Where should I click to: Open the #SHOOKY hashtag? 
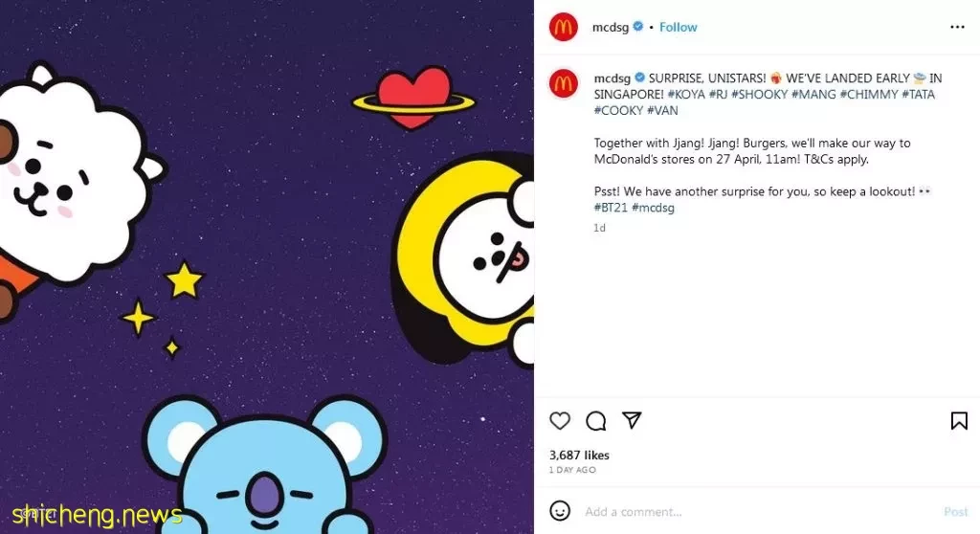tap(759, 95)
